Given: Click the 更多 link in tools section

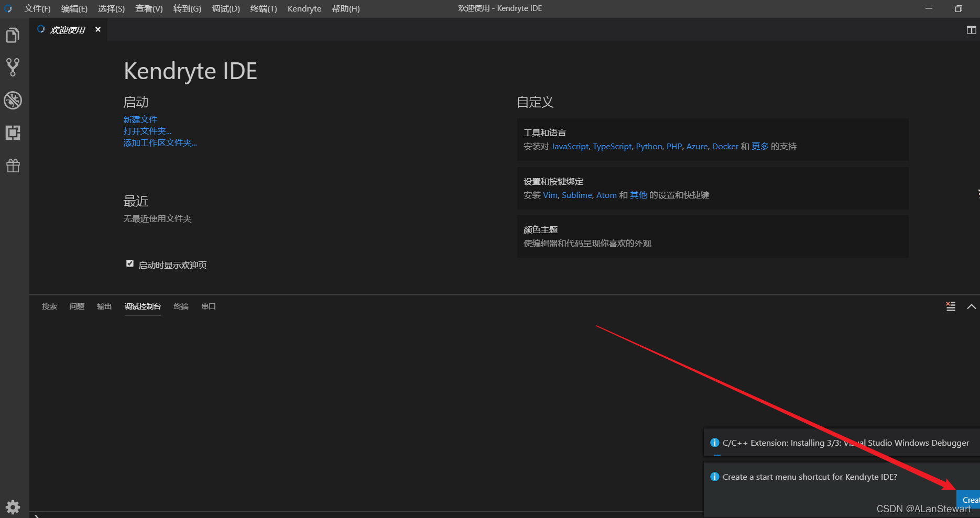Looking at the screenshot, I should [x=760, y=146].
